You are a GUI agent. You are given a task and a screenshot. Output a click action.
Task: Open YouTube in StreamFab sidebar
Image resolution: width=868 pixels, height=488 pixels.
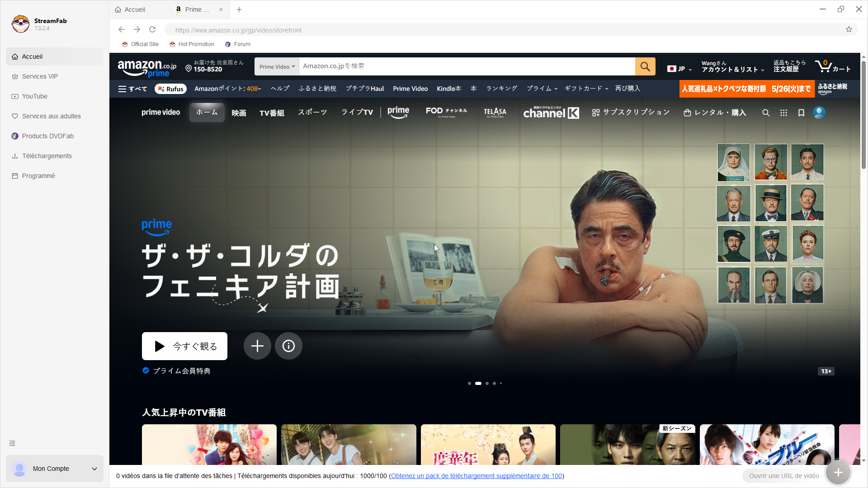pyautogui.click(x=55, y=96)
